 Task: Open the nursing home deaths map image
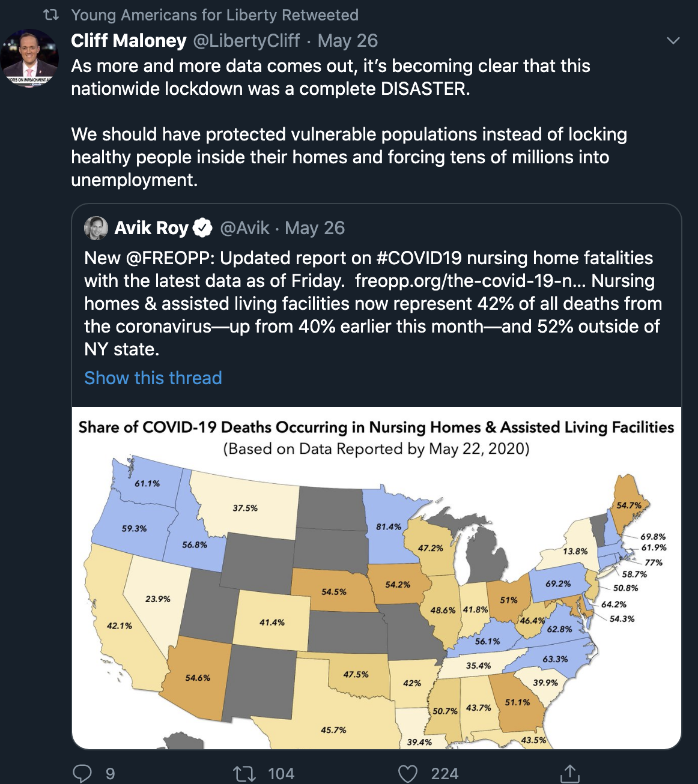(x=377, y=578)
